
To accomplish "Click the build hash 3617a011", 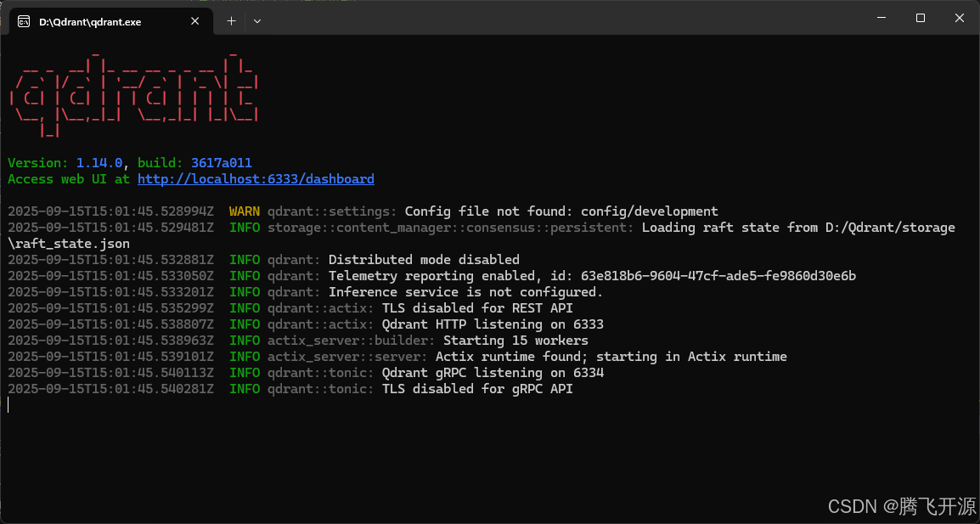I will (x=222, y=162).
